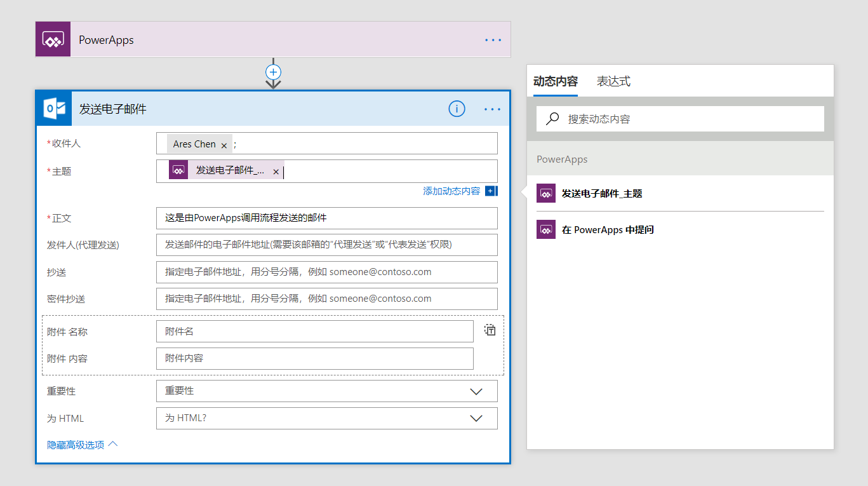Remove the 发送电子邮件_主题 subject token

276,172
